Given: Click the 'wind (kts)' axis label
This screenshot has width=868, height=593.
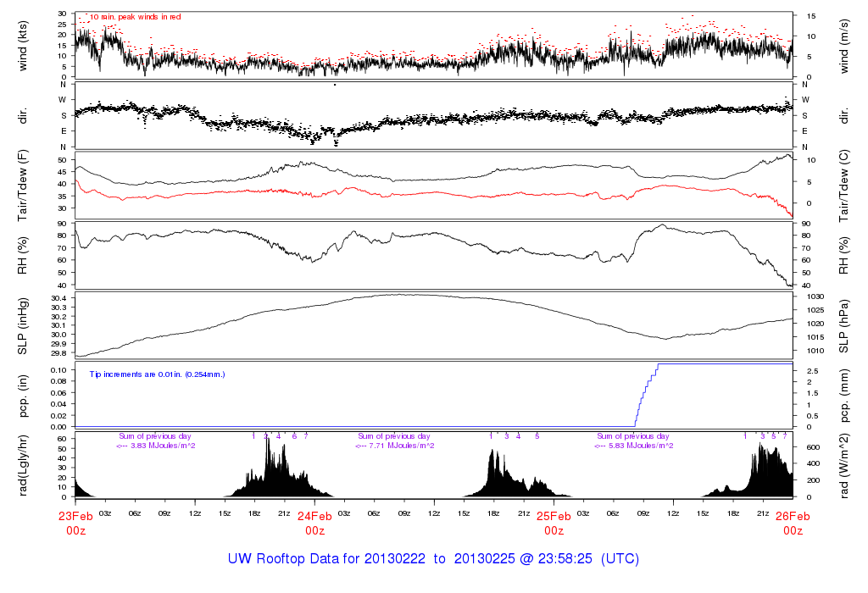Looking at the screenshot, I should (23, 46).
